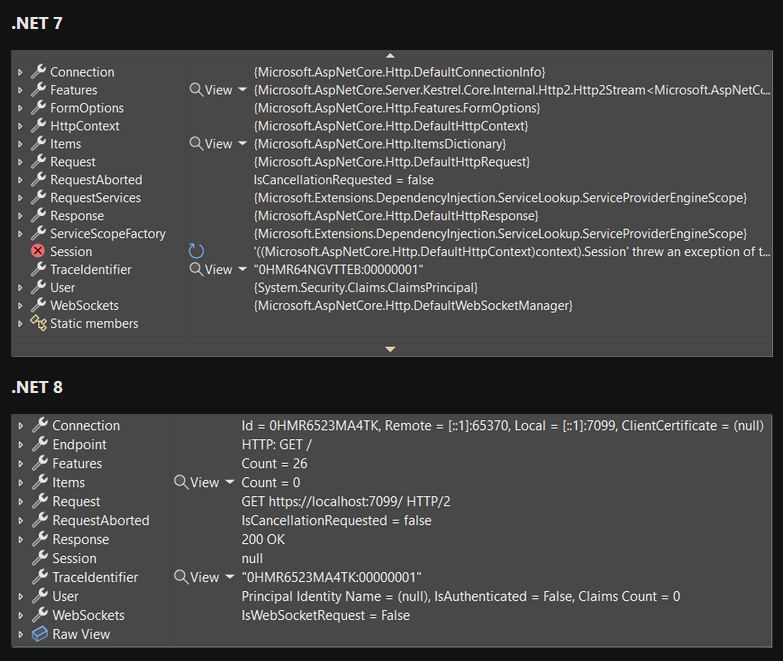Click the scroll-up arrow atop .NET 7 panel
The height and width of the screenshot is (661, 783).
click(391, 55)
